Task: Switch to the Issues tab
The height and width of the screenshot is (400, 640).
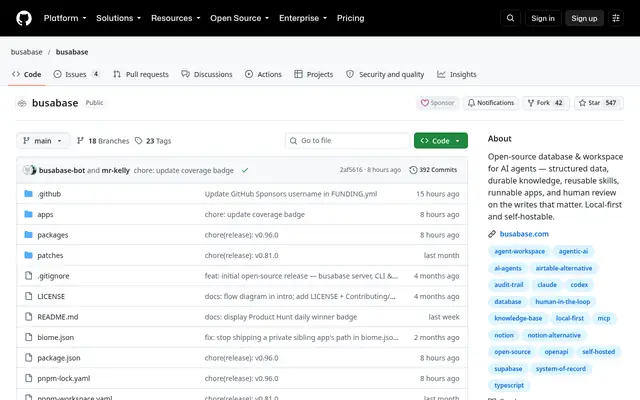Action: click(76, 74)
